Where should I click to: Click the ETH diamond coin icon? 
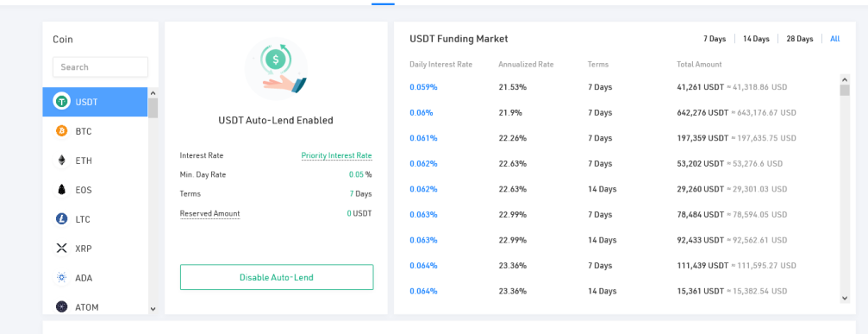click(x=61, y=161)
